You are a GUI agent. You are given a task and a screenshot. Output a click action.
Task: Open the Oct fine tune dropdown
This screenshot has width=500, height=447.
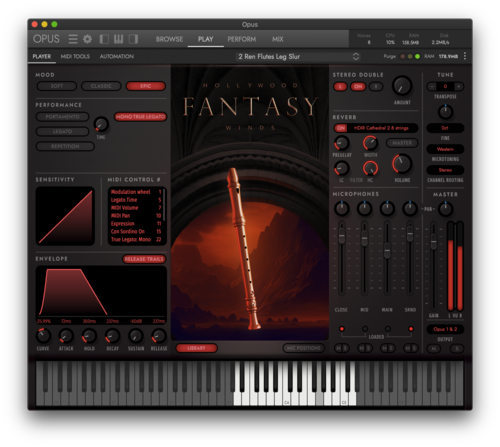click(445, 128)
